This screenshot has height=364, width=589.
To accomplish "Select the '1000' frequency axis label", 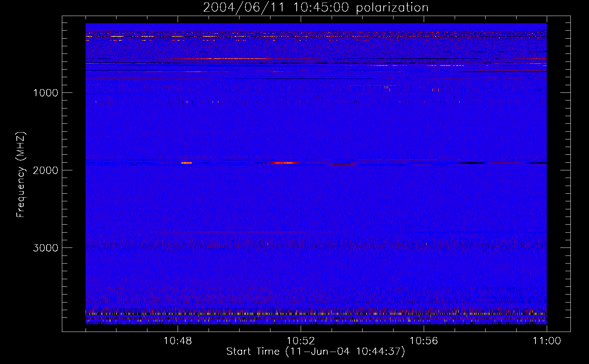I will point(46,93).
